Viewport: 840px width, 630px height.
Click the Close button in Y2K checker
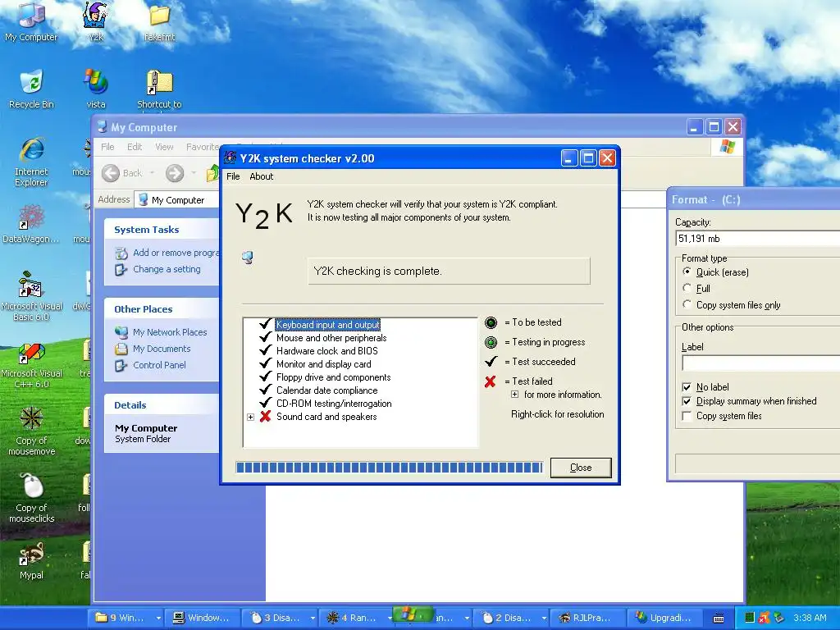581,468
